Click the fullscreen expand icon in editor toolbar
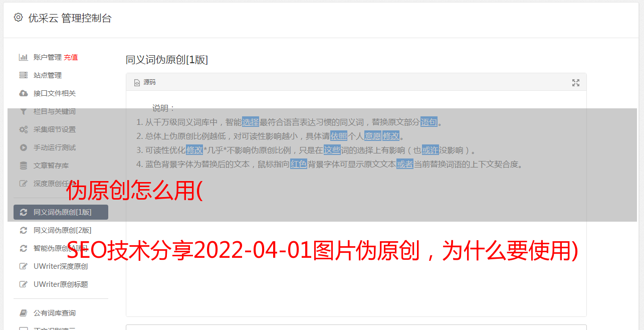The width and height of the screenshot is (644, 330). click(576, 83)
